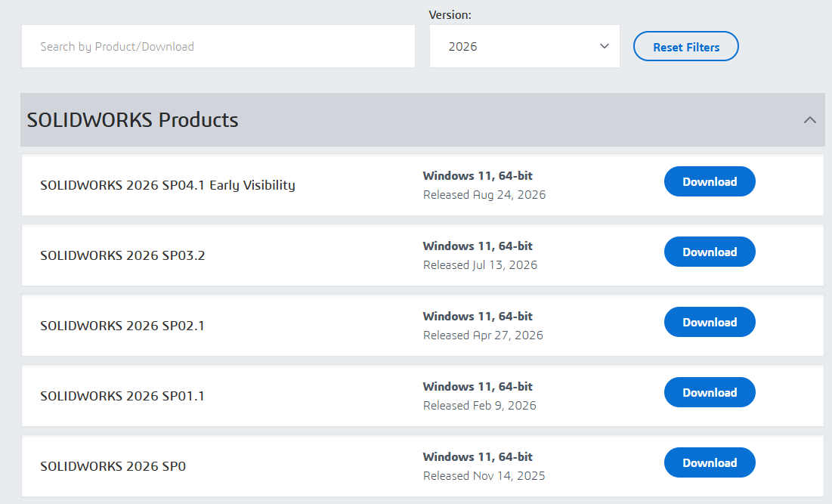Select the SOLIDWORKS 2026 SP04.1 Early Visibility title

[168, 185]
